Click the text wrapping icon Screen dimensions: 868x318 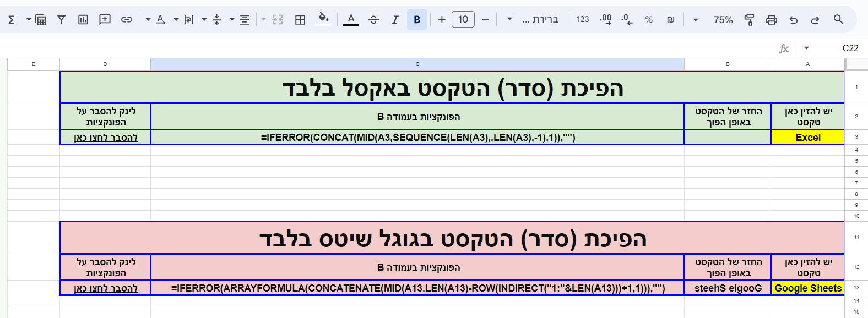tap(188, 20)
